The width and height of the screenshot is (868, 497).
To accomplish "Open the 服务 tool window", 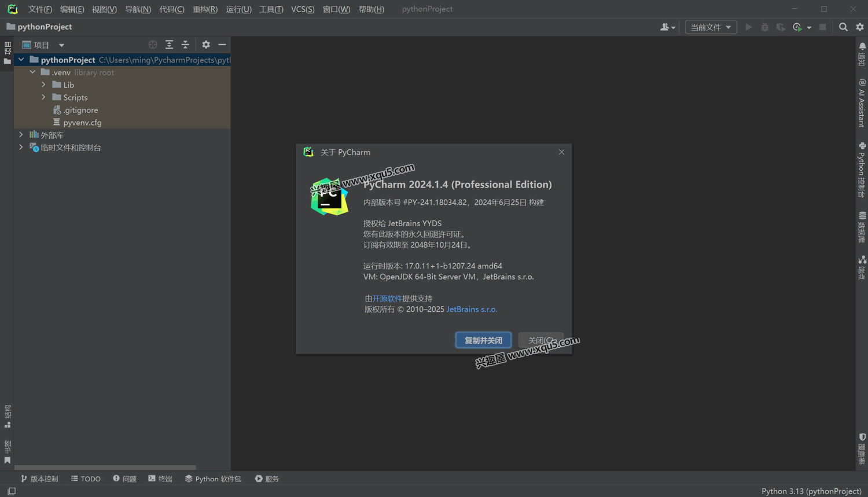I will click(x=266, y=478).
